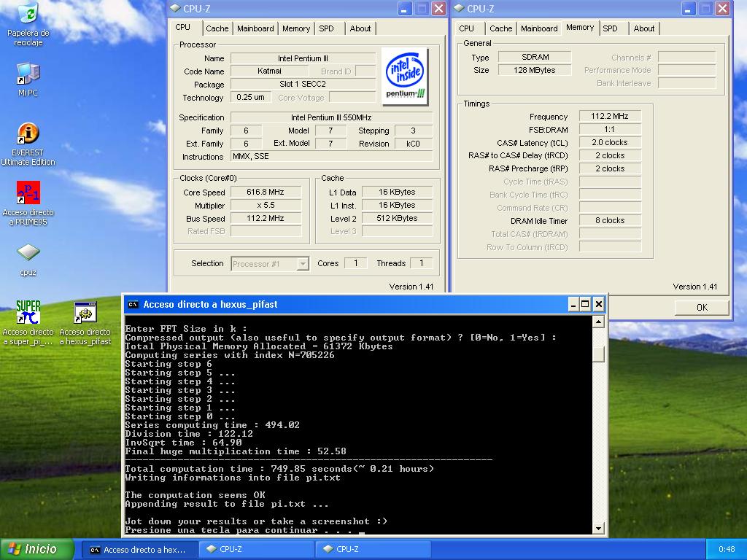This screenshot has width=747, height=560.
Task: Minimize the right CPU-Z window
Action: pyautogui.click(x=689, y=9)
